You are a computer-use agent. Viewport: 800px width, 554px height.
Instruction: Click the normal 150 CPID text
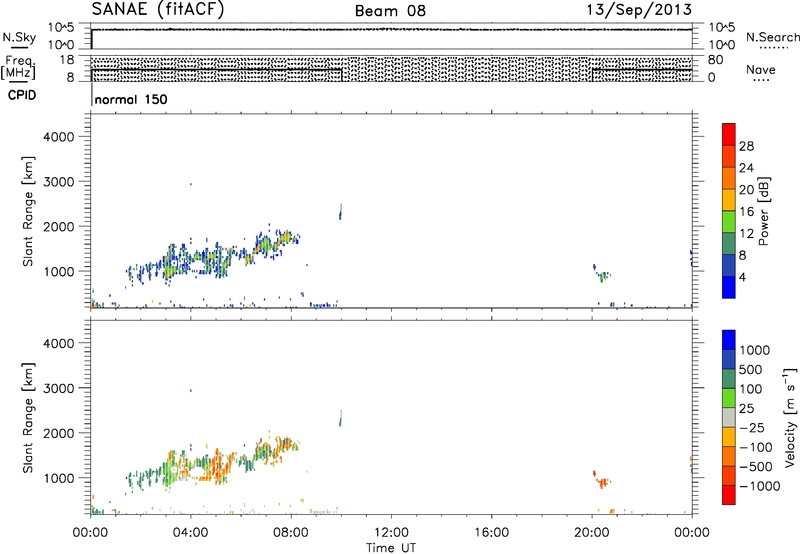pos(131,99)
